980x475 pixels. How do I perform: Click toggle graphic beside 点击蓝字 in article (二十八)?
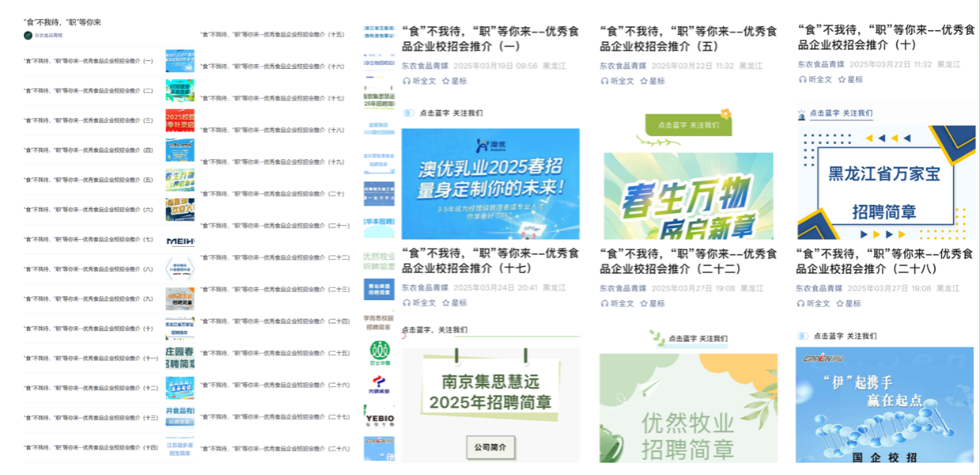pos(803,336)
